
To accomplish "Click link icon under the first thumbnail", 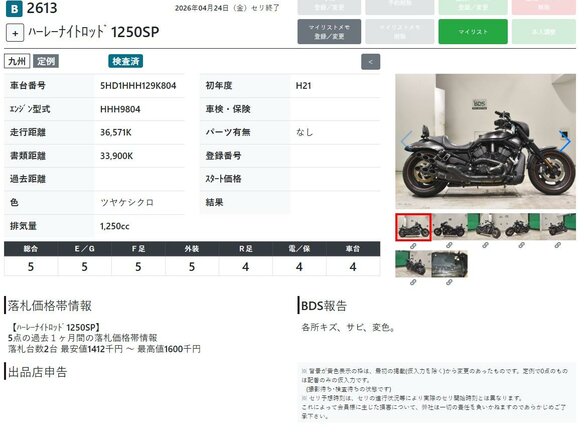I will (413, 246).
